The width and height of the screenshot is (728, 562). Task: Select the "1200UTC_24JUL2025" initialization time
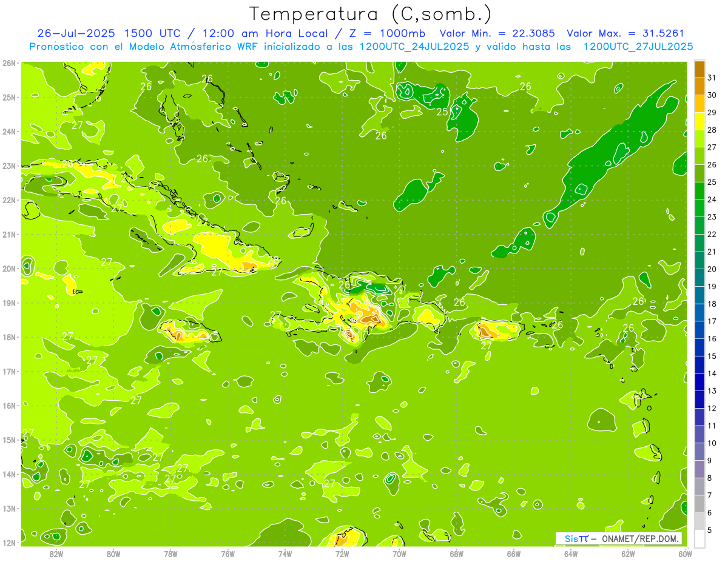(x=414, y=46)
